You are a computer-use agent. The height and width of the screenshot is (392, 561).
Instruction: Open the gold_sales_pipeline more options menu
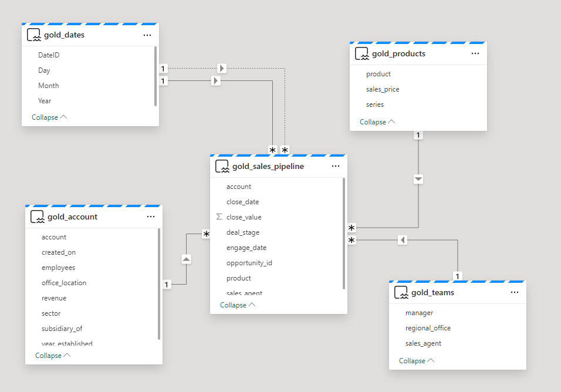[336, 166]
